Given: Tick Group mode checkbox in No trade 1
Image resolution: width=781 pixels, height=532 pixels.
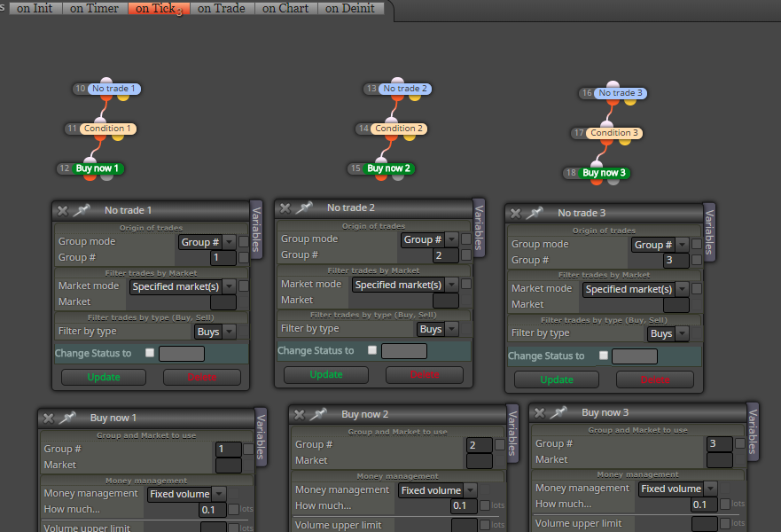Looking at the screenshot, I should [x=244, y=241].
